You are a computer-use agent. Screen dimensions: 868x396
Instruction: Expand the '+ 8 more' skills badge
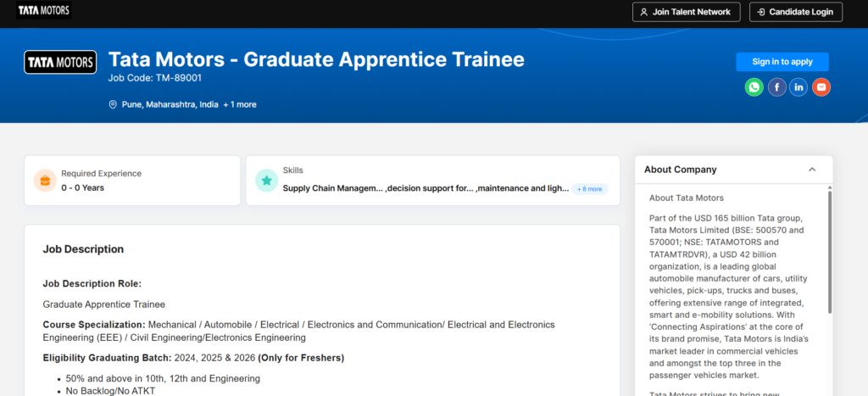pos(589,188)
